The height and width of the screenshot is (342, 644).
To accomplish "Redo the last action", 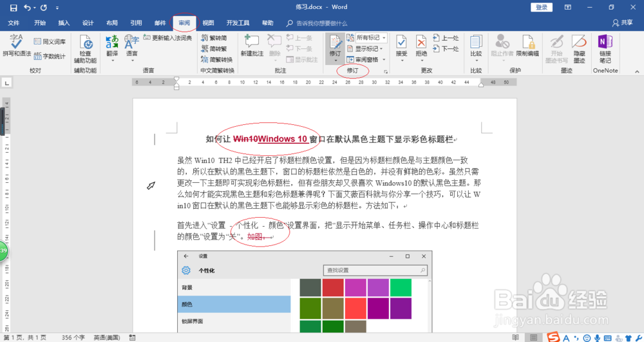I will 44,7.
